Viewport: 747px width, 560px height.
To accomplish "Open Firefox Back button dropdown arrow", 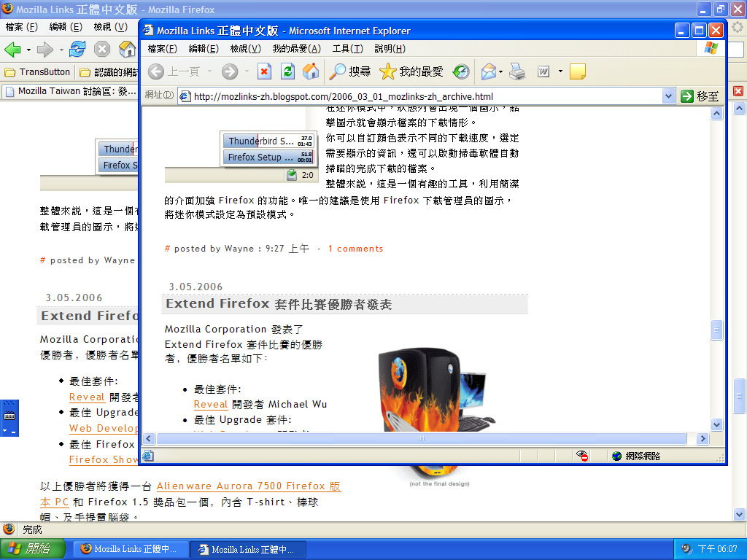I will click(x=28, y=50).
